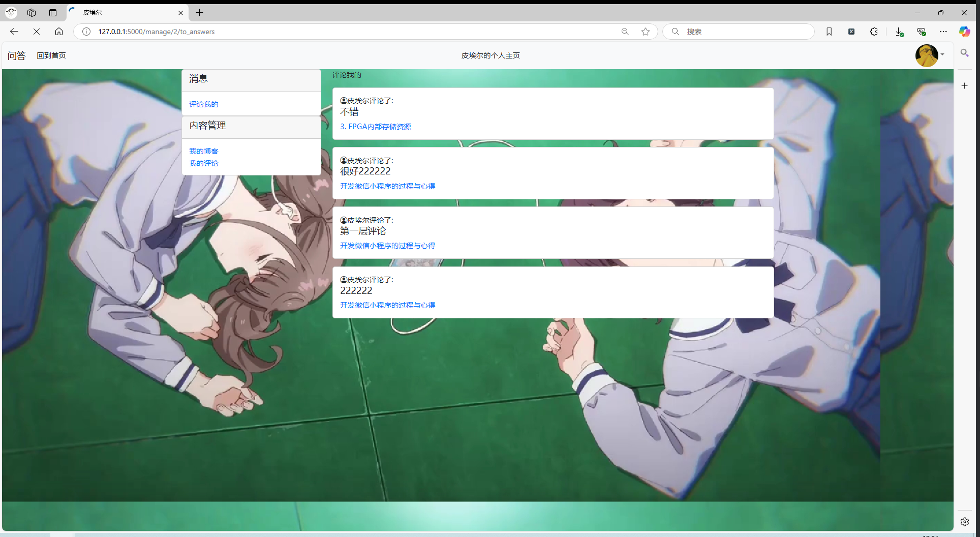Click the 问答 site logo
Image resolution: width=980 pixels, height=537 pixels.
[x=16, y=55]
